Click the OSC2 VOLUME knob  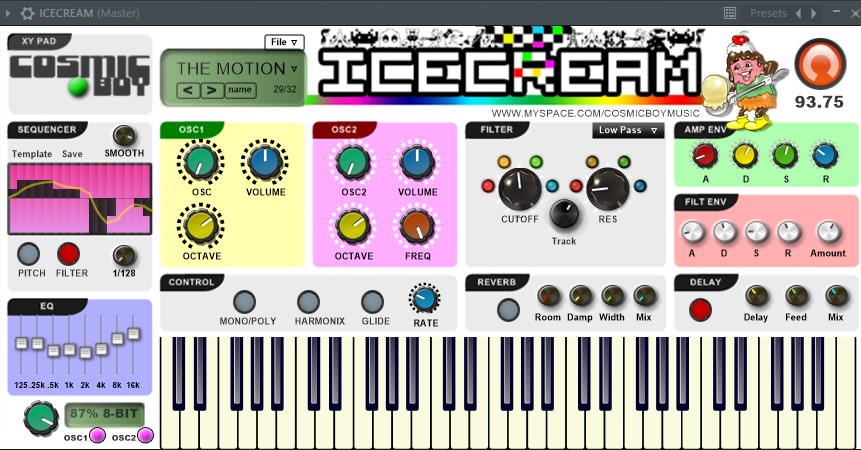click(417, 162)
